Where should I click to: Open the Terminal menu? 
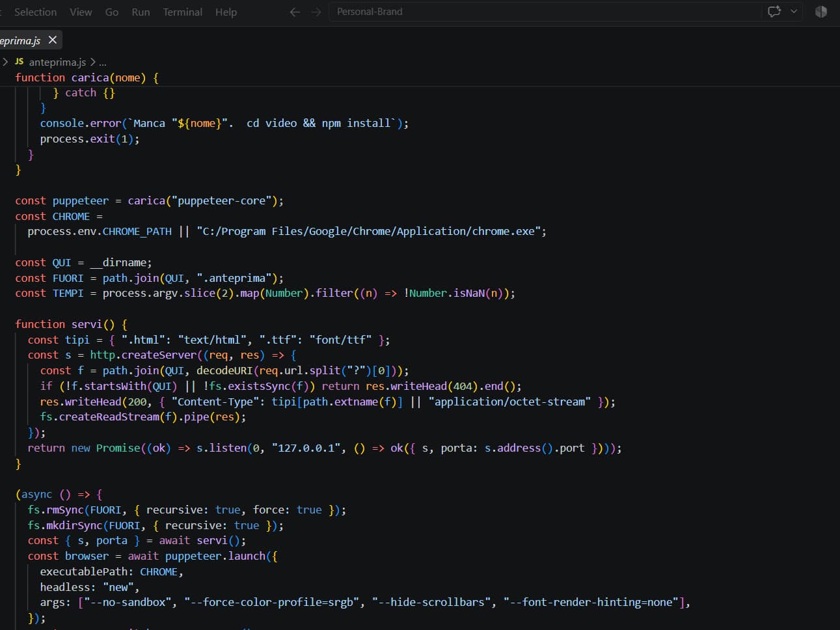182,12
